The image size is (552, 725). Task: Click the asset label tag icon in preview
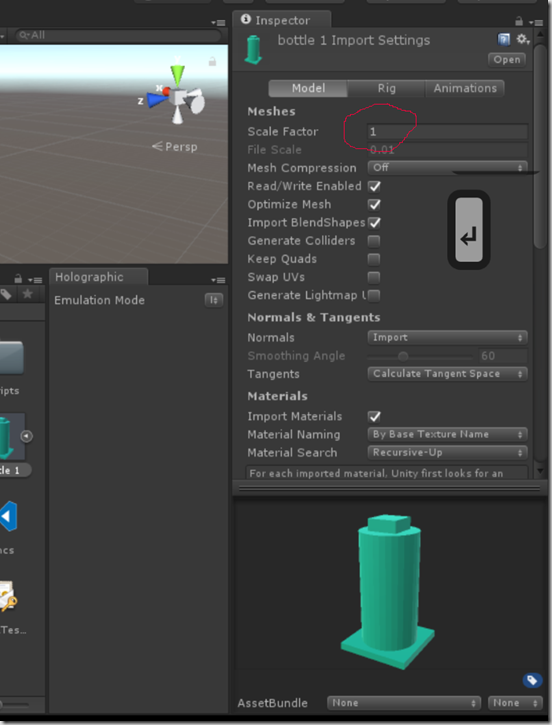coord(532,680)
